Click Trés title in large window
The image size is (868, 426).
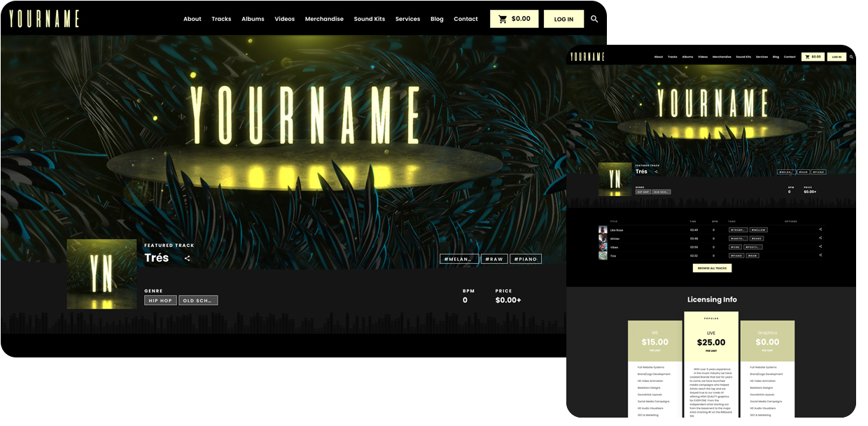pyautogui.click(x=157, y=257)
